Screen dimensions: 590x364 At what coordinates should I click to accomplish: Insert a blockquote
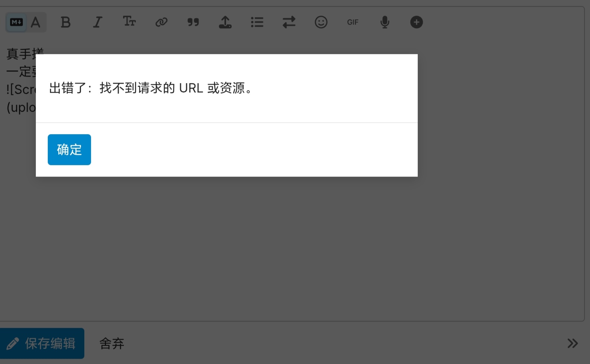coord(193,22)
